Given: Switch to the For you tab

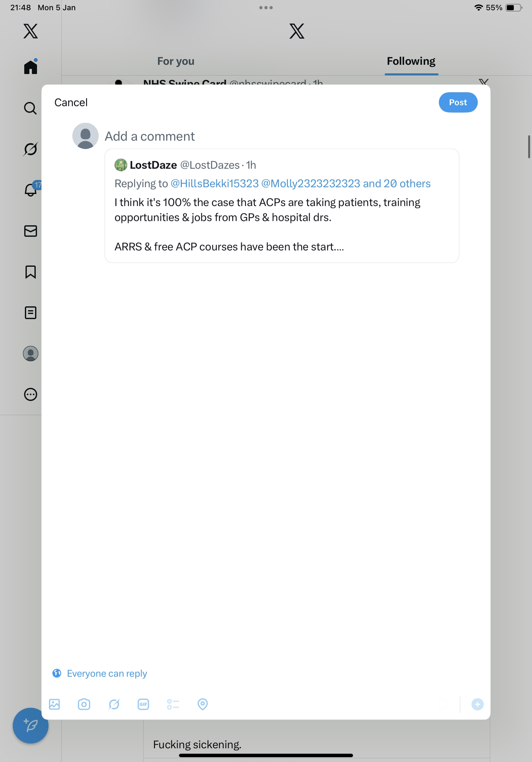Looking at the screenshot, I should [x=176, y=61].
